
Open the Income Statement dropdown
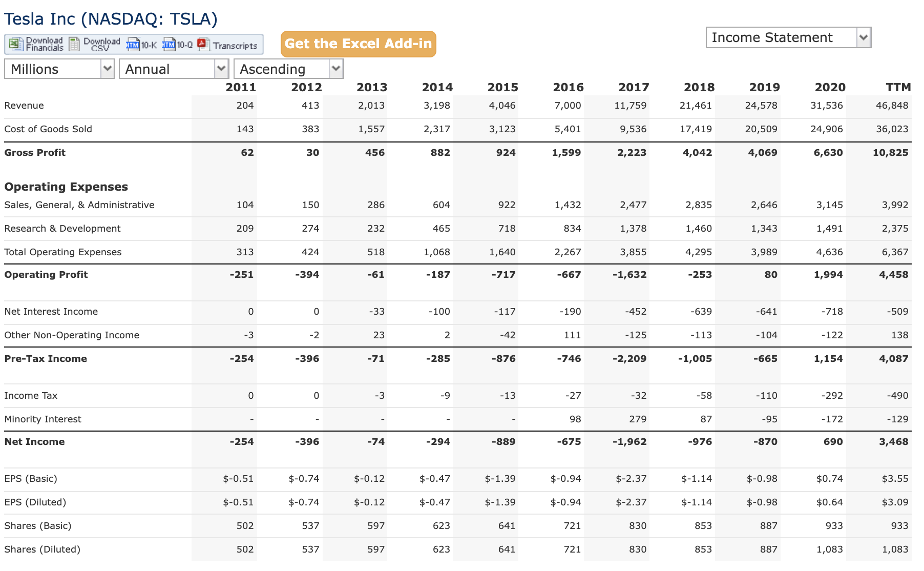point(788,37)
